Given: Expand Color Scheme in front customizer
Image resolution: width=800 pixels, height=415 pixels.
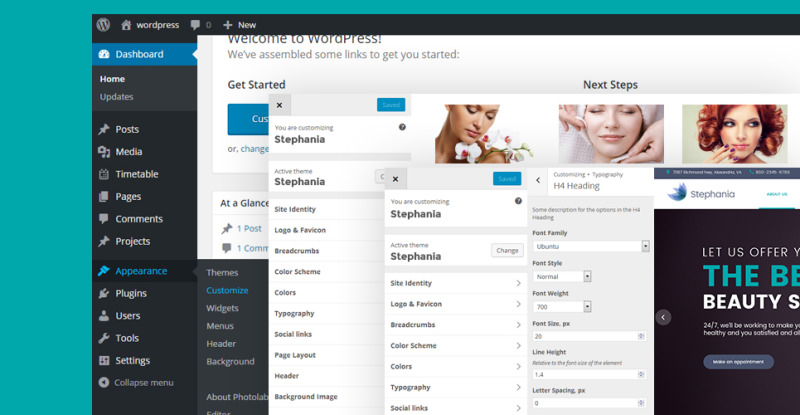Looking at the screenshot, I should click(456, 346).
